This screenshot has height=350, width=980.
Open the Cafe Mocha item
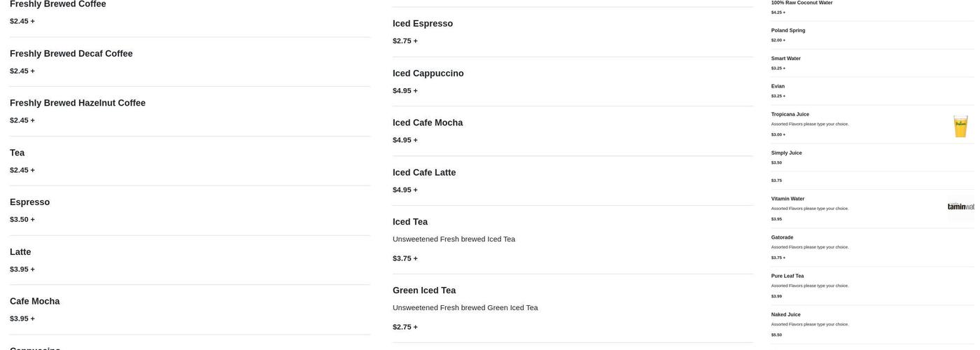pos(35,302)
